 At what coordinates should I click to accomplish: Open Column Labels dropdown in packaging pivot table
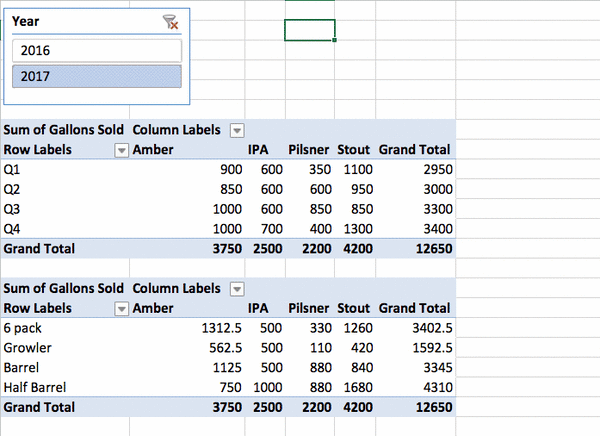coord(237,289)
